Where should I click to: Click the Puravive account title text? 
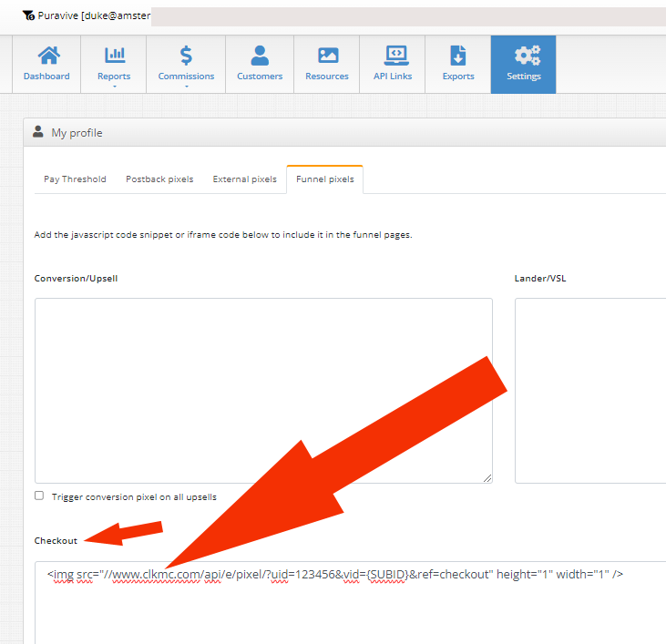(x=94, y=15)
